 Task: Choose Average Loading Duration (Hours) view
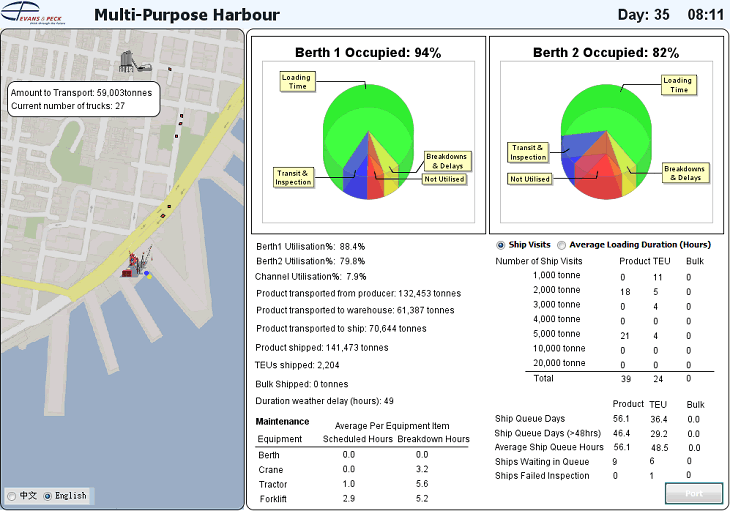tap(561, 245)
